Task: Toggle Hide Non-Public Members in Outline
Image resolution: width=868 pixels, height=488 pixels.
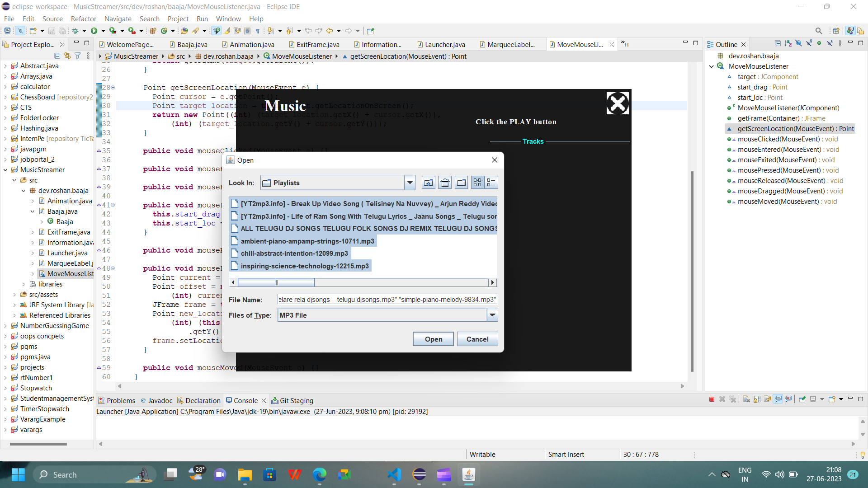Action: [x=819, y=43]
